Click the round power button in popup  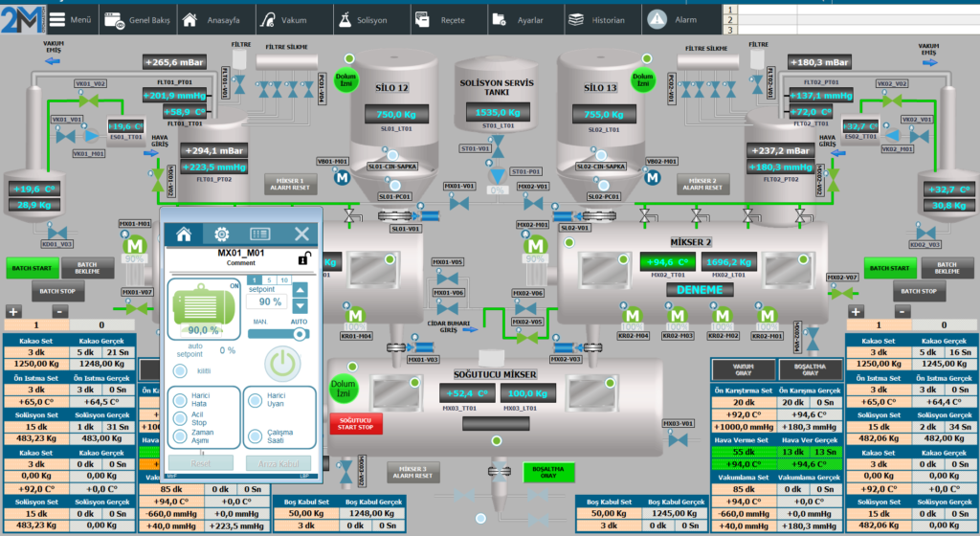282,364
